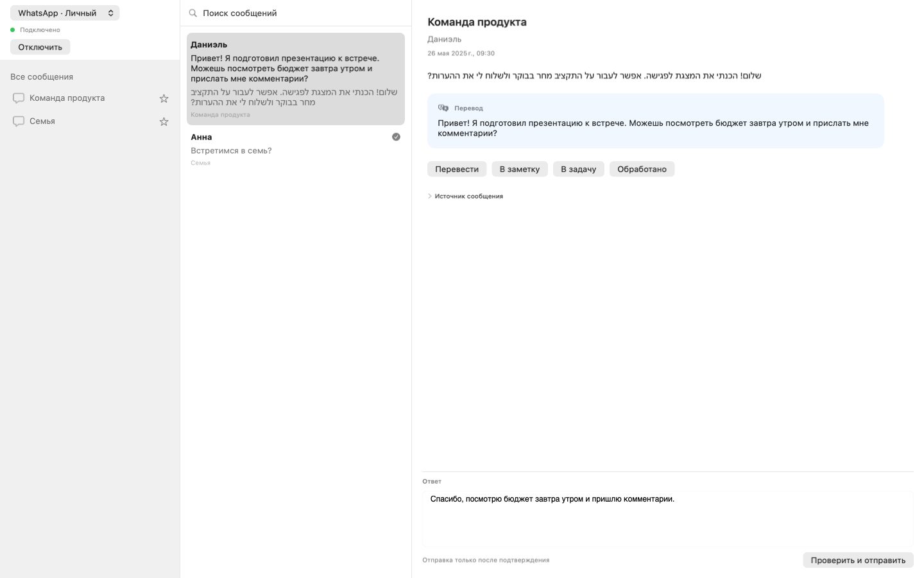924x578 pixels.
Task: Expand the Источник сообщения section
Action: [x=465, y=196]
